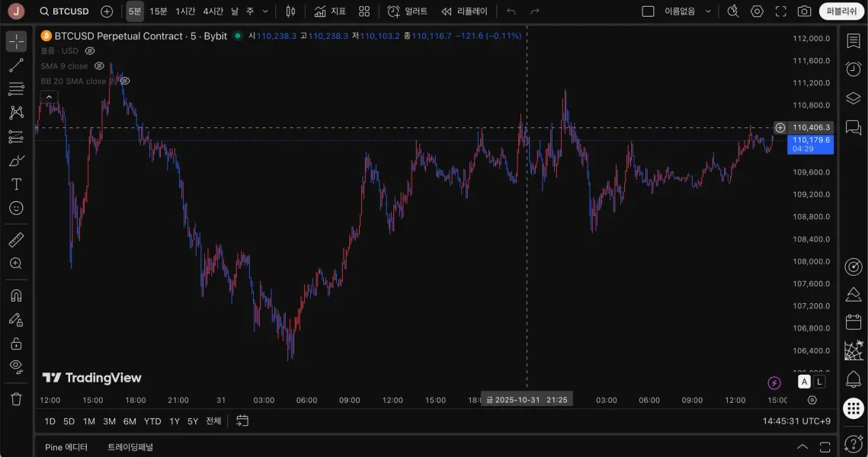Select the Fibonacci retracement tool
868x457 pixels.
tap(16, 89)
